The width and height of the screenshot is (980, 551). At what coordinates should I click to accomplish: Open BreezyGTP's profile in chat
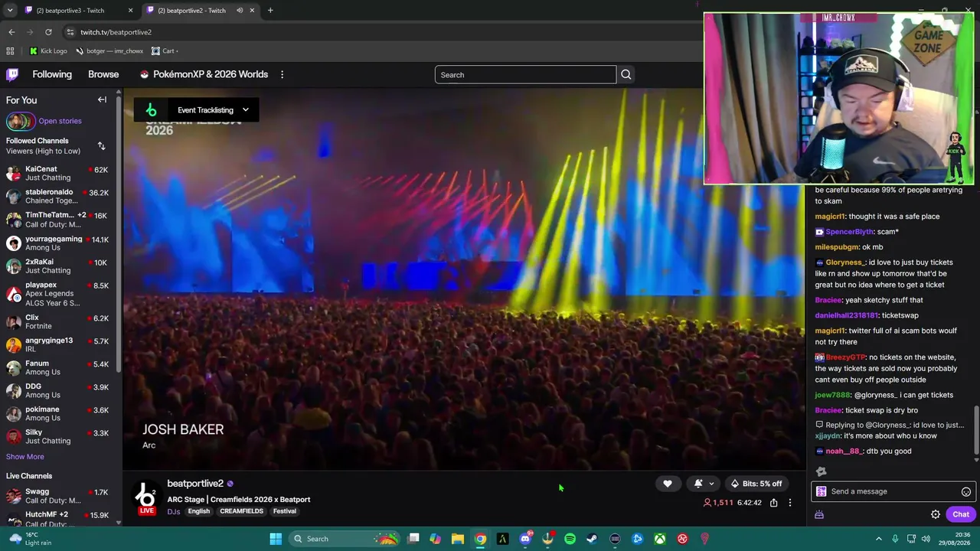845,357
